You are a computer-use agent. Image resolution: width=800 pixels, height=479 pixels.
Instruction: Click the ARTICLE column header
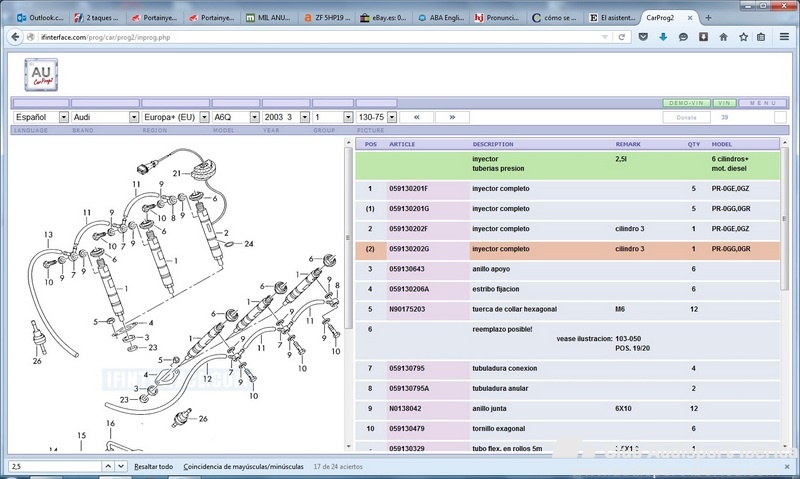click(402, 144)
